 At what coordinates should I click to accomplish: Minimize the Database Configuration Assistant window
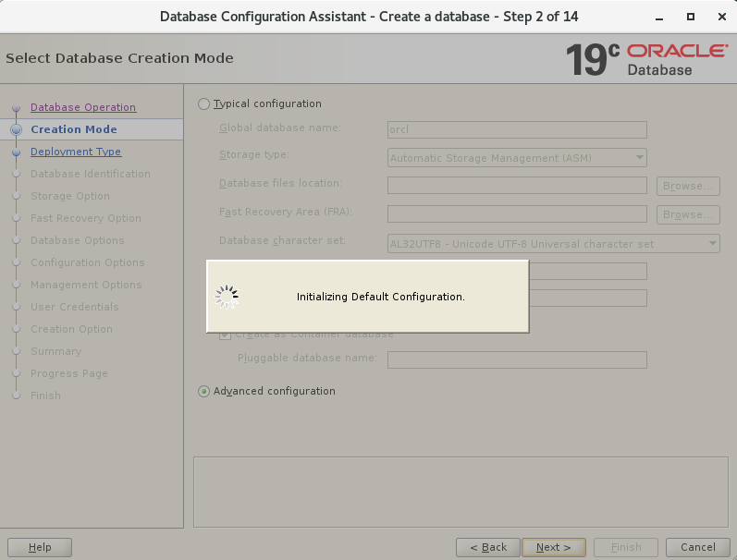(659, 17)
